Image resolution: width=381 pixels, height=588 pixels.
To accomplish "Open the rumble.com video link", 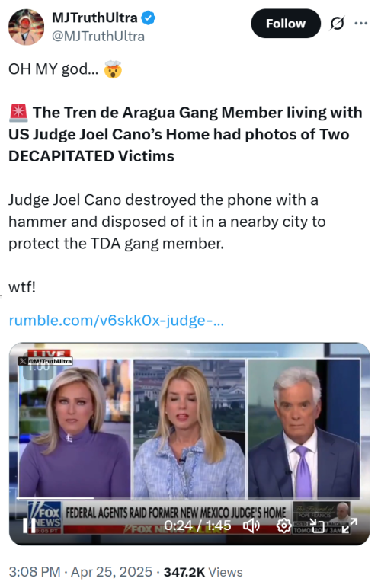I will click(x=117, y=321).
